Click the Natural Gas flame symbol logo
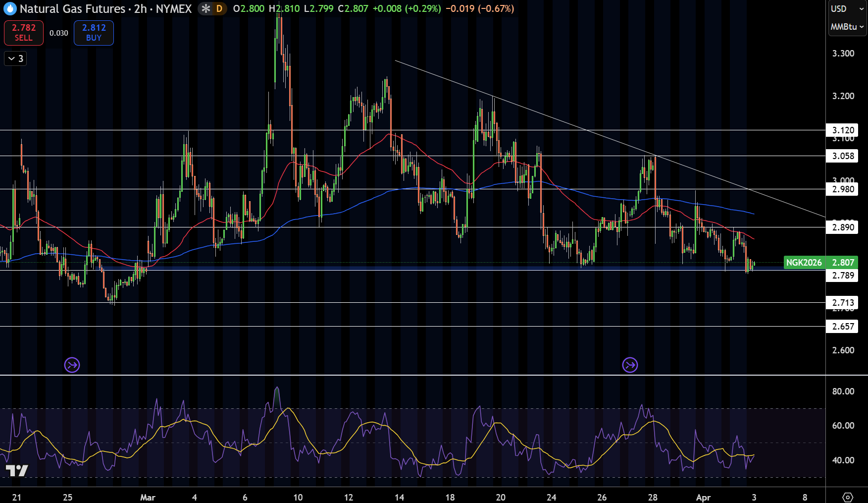 click(x=10, y=9)
